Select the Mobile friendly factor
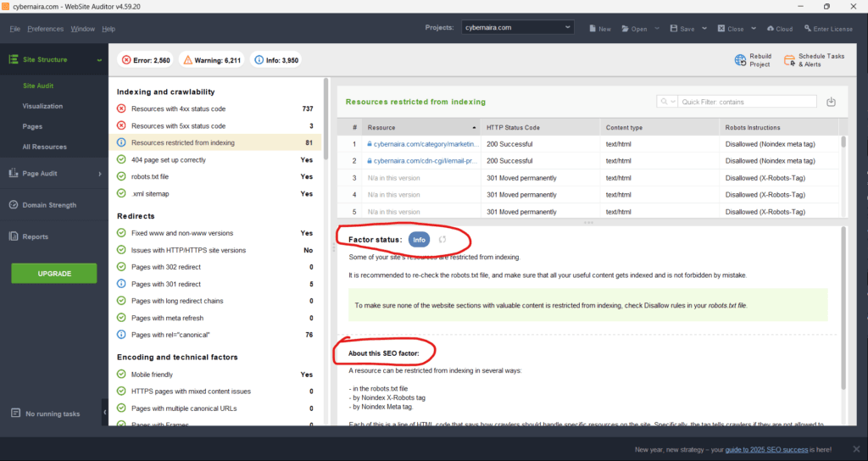 pos(214,375)
